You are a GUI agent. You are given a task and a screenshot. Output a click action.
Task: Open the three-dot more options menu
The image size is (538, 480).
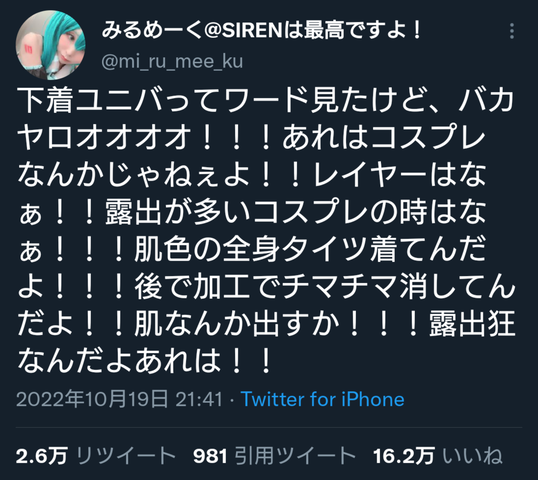coord(512,31)
